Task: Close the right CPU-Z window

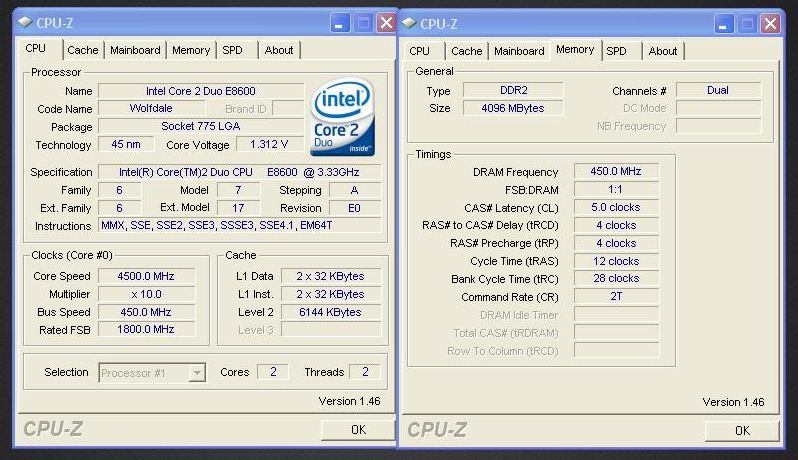Action: click(x=771, y=24)
